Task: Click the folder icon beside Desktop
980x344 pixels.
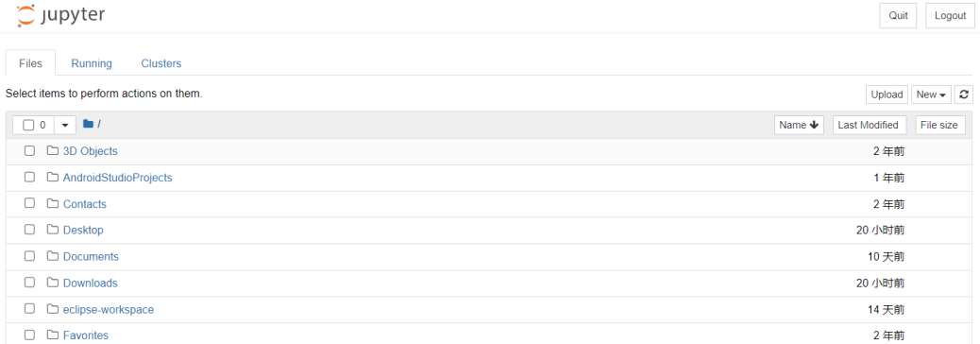Action: pos(53,230)
